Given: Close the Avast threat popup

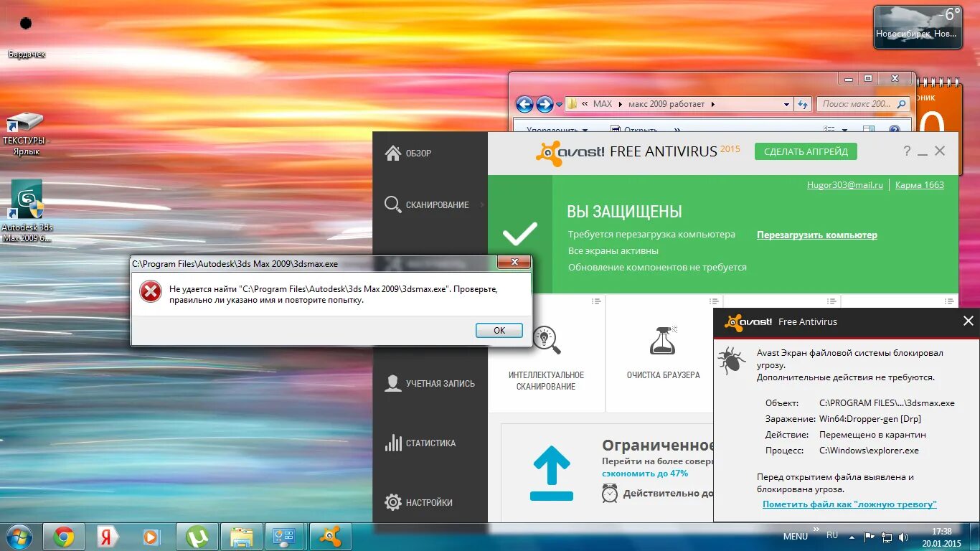Looking at the screenshot, I should [x=968, y=321].
